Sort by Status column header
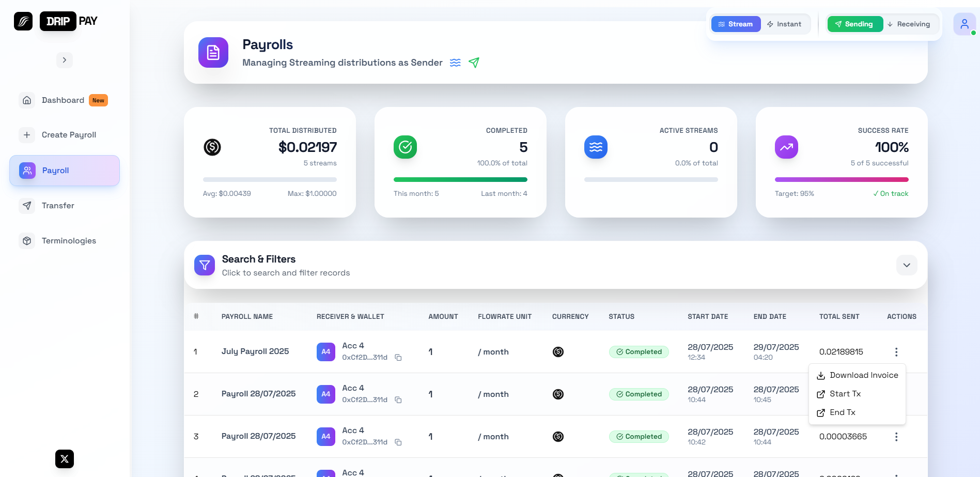980x477 pixels. coord(621,317)
